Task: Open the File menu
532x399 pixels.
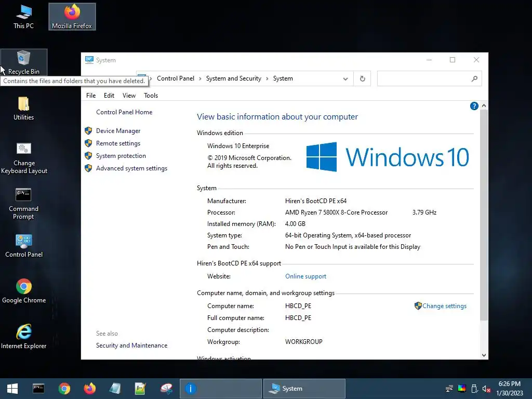Action: 91,96
